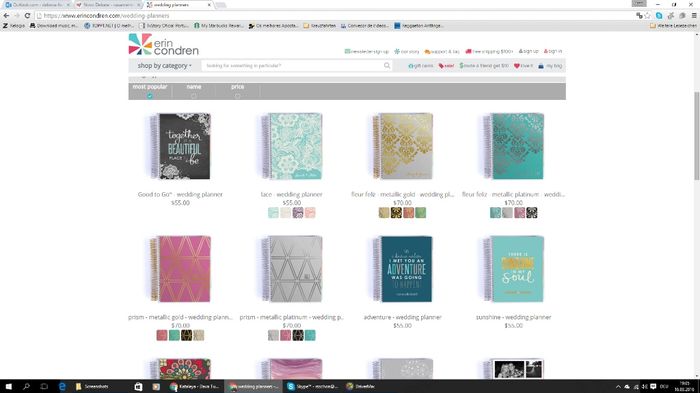The width and height of the screenshot is (700, 393).
Task: Click sunshine - wedding planner title
Action: [513, 317]
